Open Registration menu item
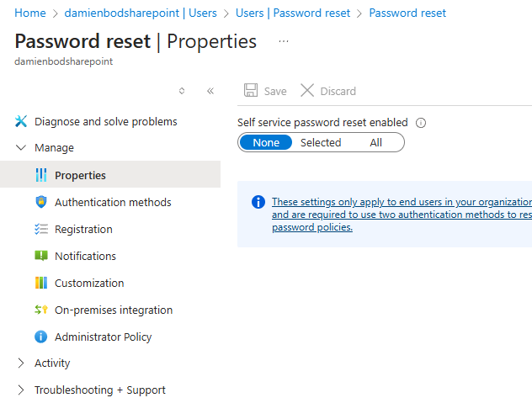 [x=83, y=230]
